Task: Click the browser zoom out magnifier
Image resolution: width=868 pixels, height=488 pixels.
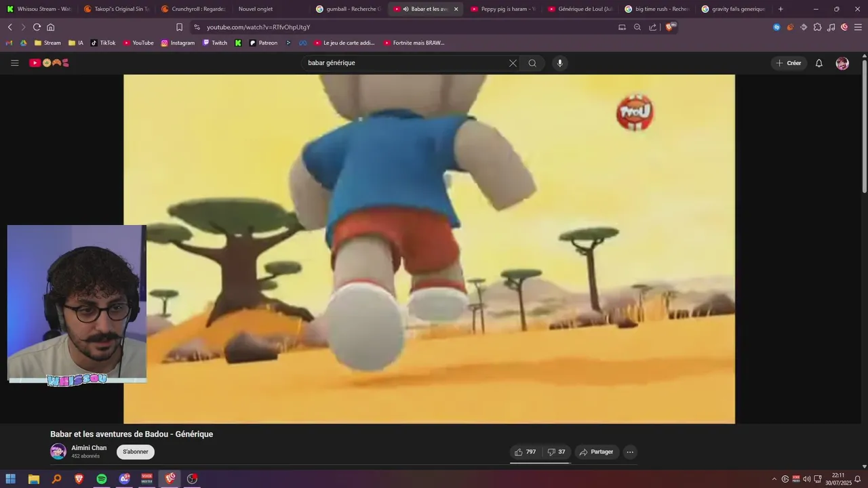Action: tap(637, 27)
